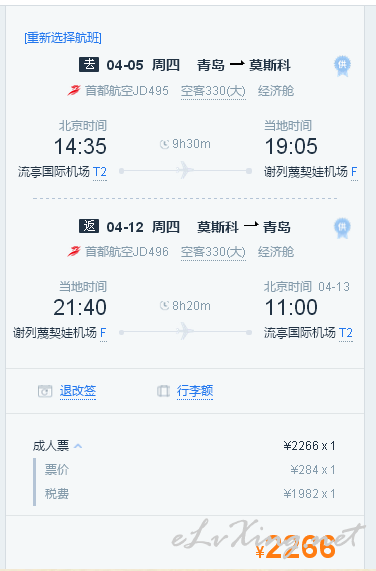Click the 9h30m duration clock icon
Image resolution: width=376 pixels, height=571 pixels.
(x=165, y=144)
